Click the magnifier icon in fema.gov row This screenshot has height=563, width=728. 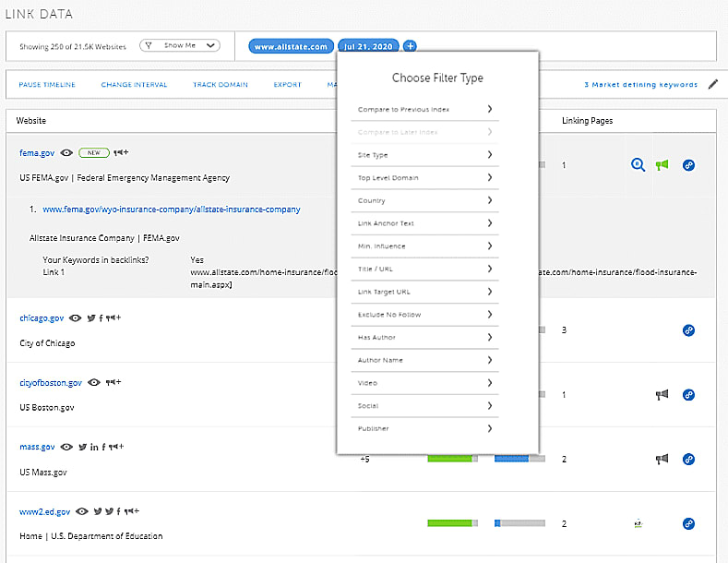pyautogui.click(x=638, y=165)
